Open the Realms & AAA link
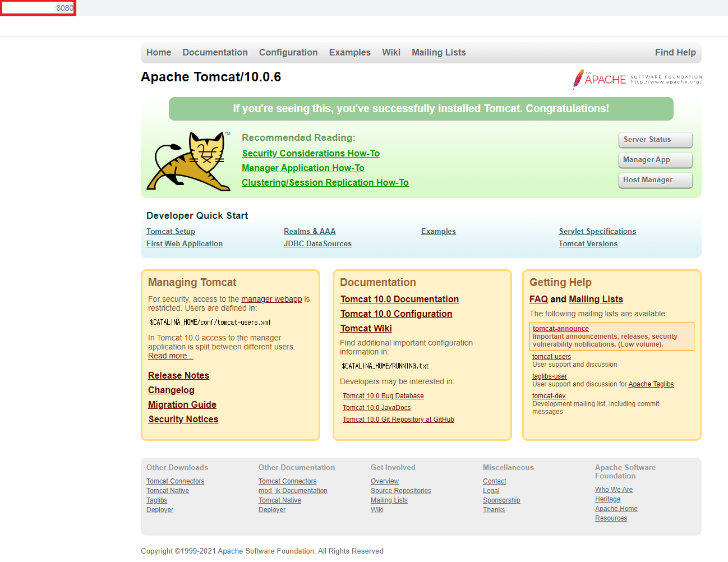Image resolution: width=728 pixels, height=562 pixels. pyautogui.click(x=310, y=231)
